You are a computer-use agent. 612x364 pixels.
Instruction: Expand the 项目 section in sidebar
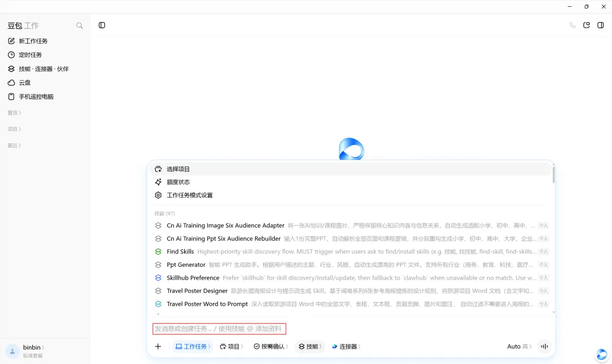[x=14, y=129]
